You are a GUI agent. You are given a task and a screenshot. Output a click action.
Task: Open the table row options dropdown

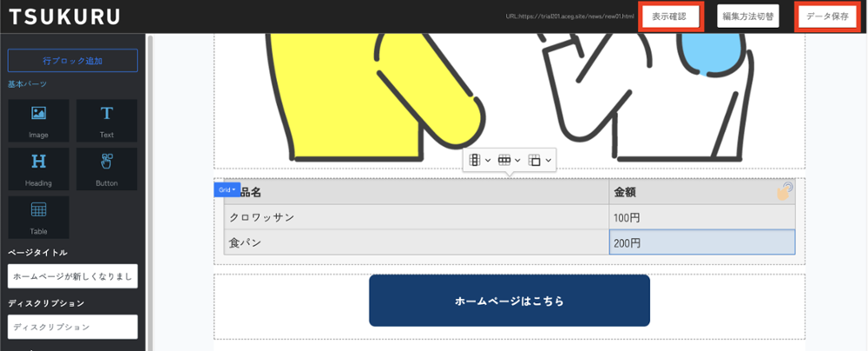(509, 160)
